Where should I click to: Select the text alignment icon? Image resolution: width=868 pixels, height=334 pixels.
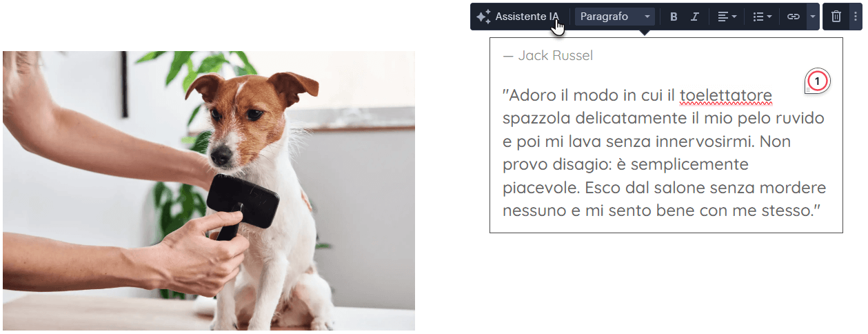(x=723, y=17)
